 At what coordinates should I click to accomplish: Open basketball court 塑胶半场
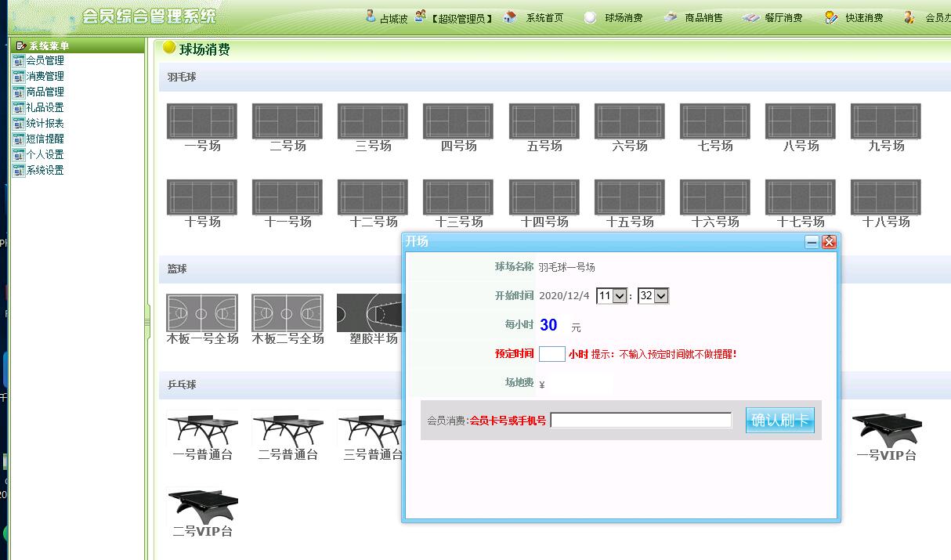(x=370, y=320)
